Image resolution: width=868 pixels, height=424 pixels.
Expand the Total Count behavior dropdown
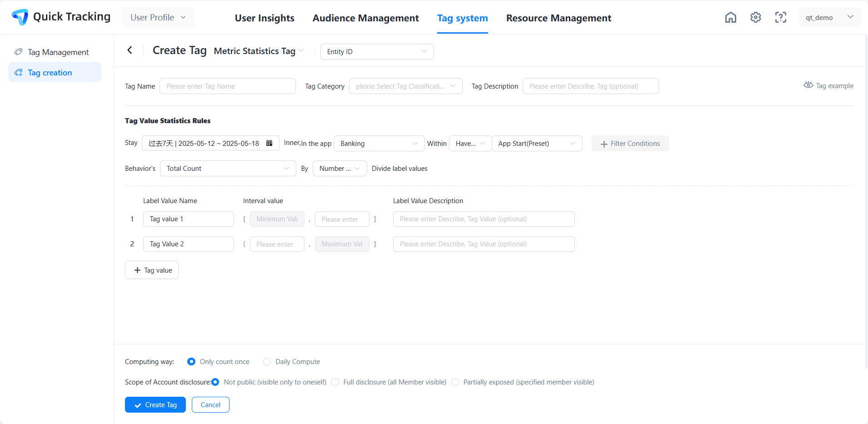tap(228, 169)
